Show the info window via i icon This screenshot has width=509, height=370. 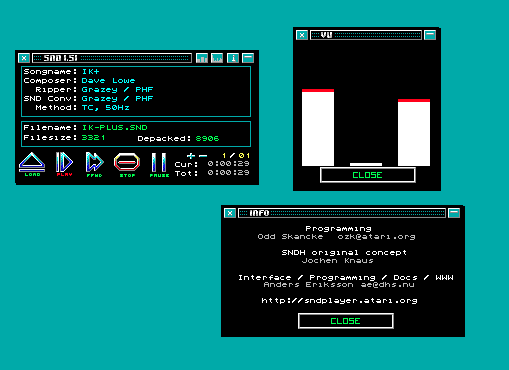pyautogui.click(x=233, y=58)
